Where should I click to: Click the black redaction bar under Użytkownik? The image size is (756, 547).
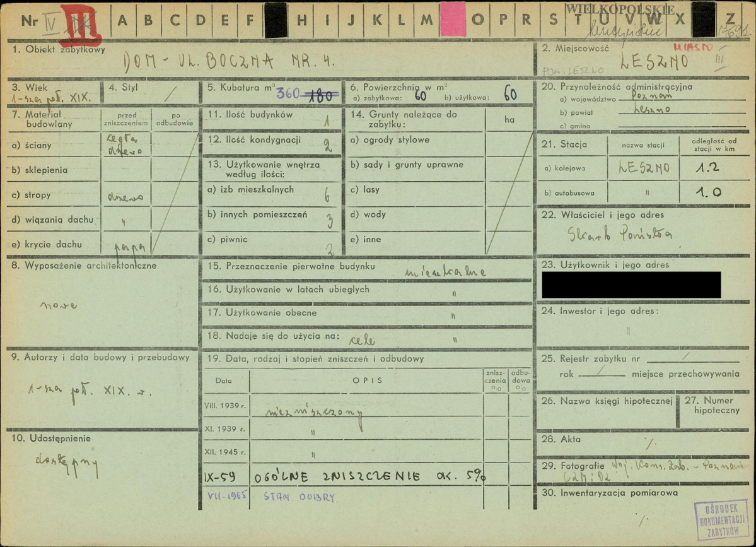click(631, 285)
